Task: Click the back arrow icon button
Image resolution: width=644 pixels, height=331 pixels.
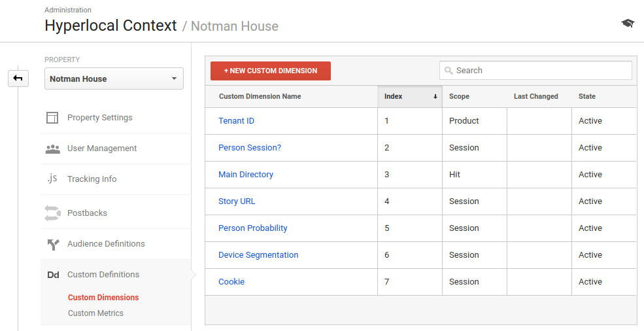Action: coord(18,78)
